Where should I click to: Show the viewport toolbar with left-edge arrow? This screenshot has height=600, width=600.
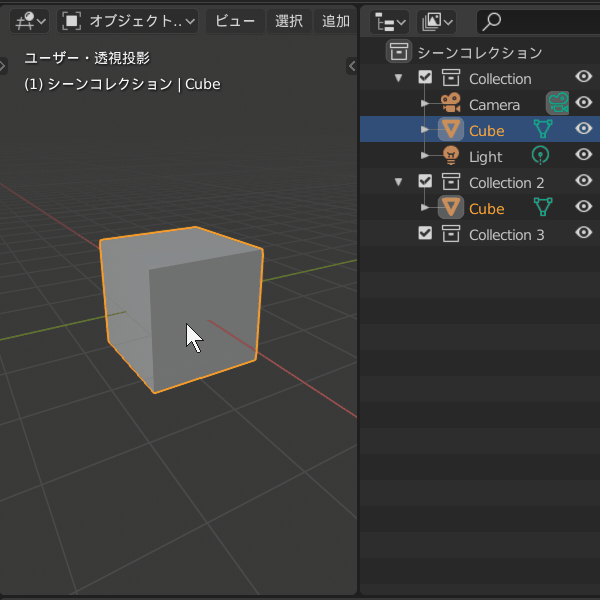(x=3, y=66)
